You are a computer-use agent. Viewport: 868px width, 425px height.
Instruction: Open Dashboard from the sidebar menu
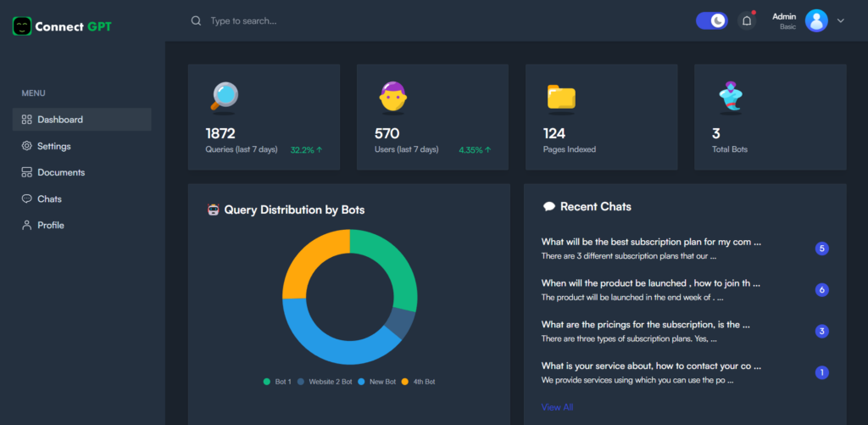click(x=82, y=120)
